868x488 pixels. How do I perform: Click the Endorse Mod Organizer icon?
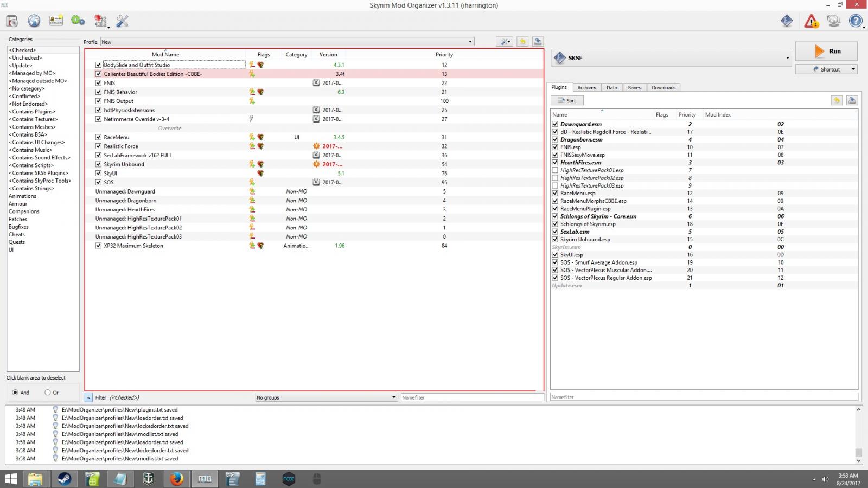point(787,21)
